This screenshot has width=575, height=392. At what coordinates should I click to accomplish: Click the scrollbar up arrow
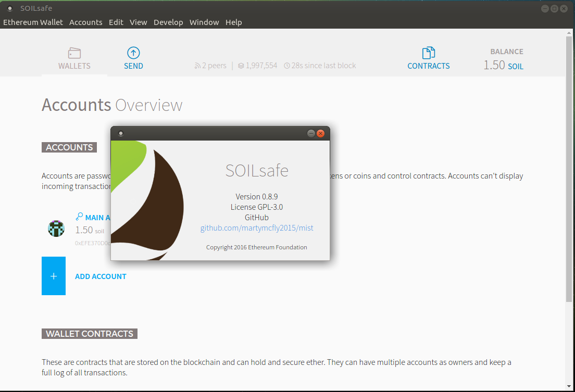point(569,33)
